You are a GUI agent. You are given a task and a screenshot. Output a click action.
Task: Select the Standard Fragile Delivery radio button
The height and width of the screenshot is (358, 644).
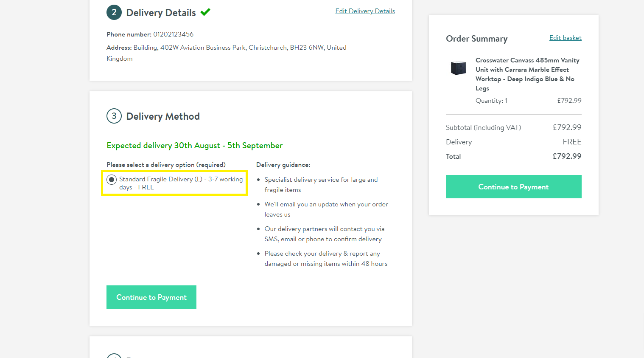click(x=112, y=180)
